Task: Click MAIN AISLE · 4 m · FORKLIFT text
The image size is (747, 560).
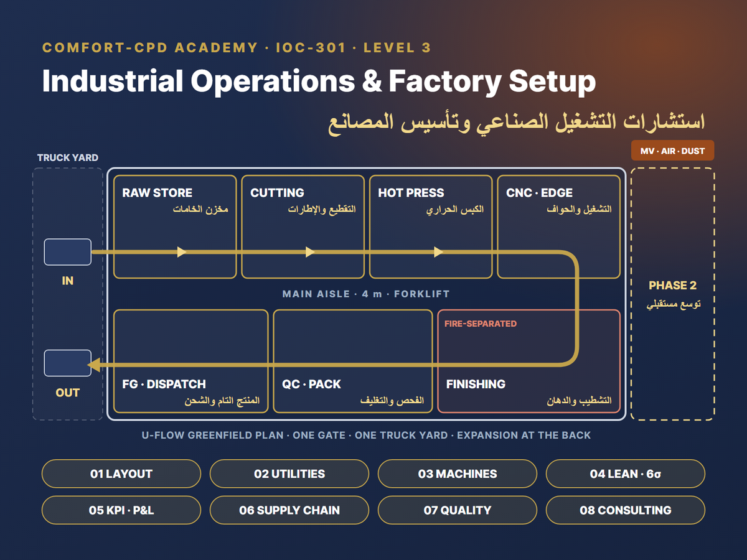Action: (366, 294)
